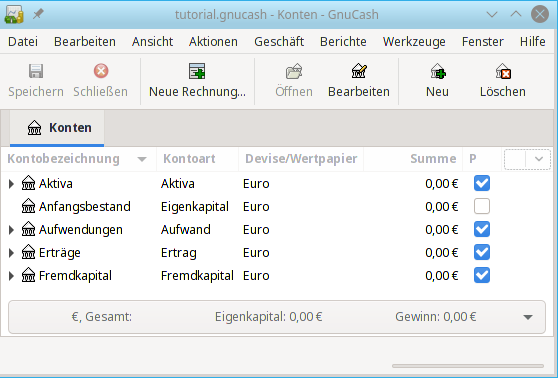Click Gewinn: 0,00 € in summary bar
558x378 pixels.
436,317
